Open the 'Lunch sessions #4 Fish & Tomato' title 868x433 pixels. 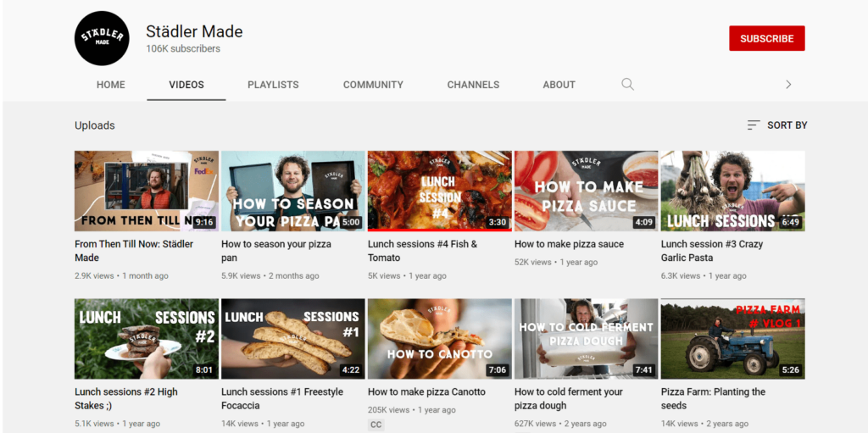point(422,251)
